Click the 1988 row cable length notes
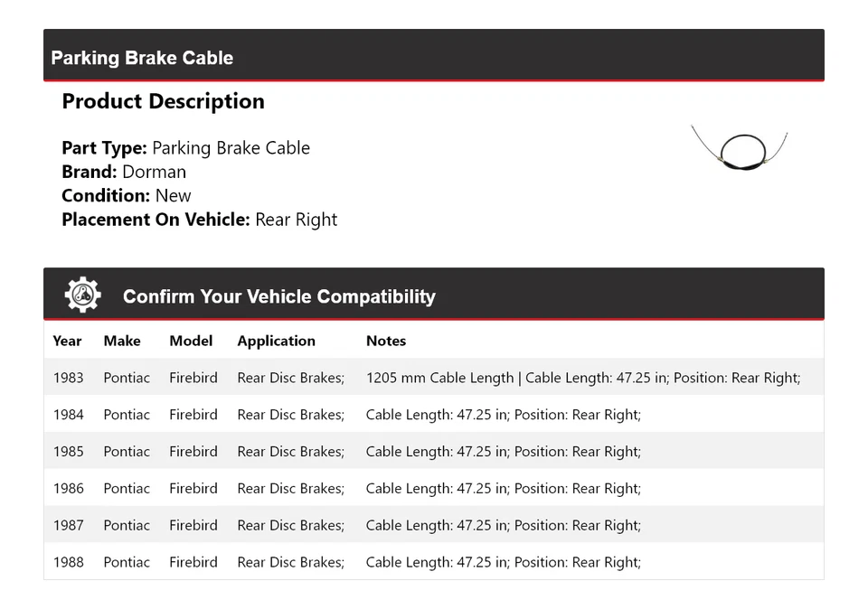Viewport: 868px width, 609px height. click(503, 562)
